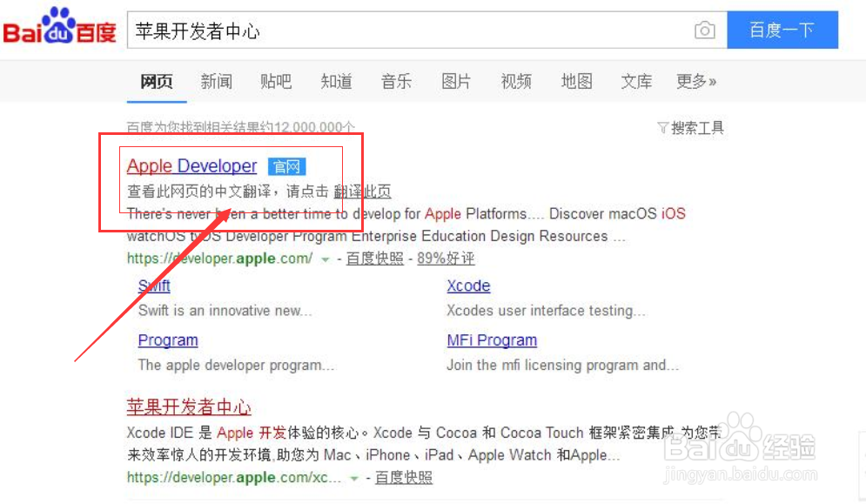Click the 89%好评 link
The height and width of the screenshot is (504, 866).
click(x=446, y=259)
